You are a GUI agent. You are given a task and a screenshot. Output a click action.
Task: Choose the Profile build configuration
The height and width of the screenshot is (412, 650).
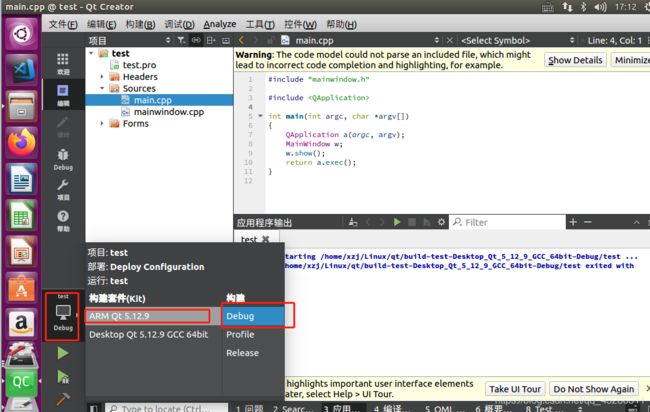253,334
